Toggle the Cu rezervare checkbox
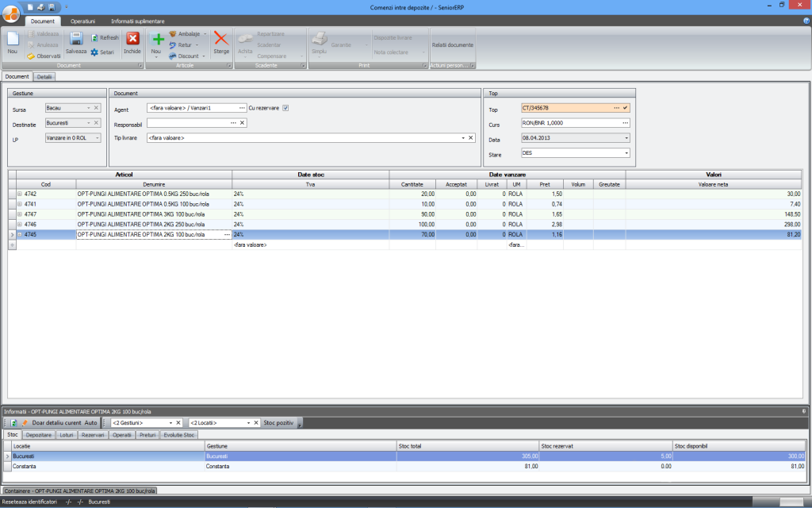 point(285,108)
